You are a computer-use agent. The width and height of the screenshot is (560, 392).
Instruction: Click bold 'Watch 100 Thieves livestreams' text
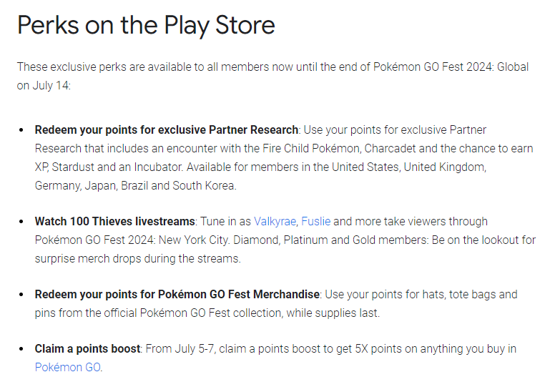114,222
